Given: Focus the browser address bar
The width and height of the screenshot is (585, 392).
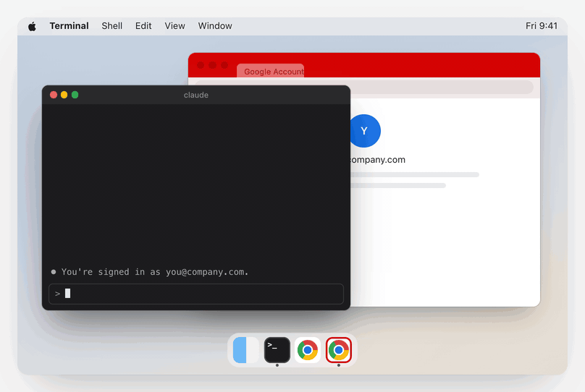Looking at the screenshot, I should (x=442, y=88).
